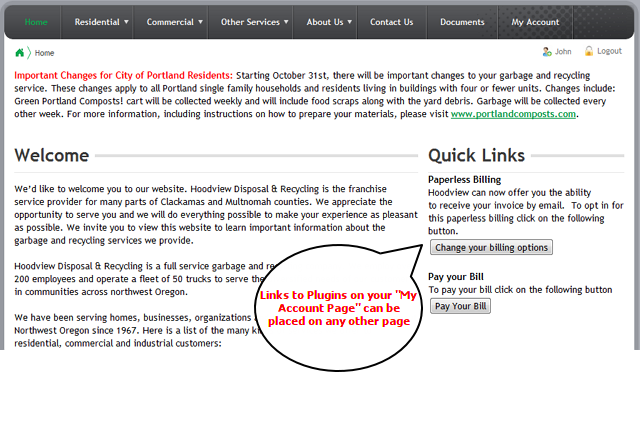The width and height of the screenshot is (640, 426).
Task: Visit the www.portlandcomposts.com link
Action: (x=513, y=114)
